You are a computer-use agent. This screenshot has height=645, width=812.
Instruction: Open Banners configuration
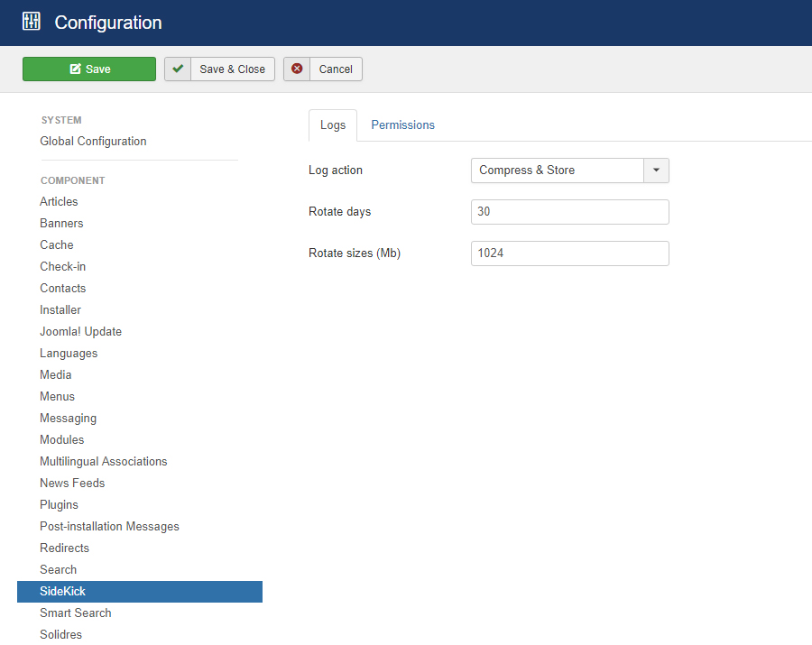[x=61, y=223]
